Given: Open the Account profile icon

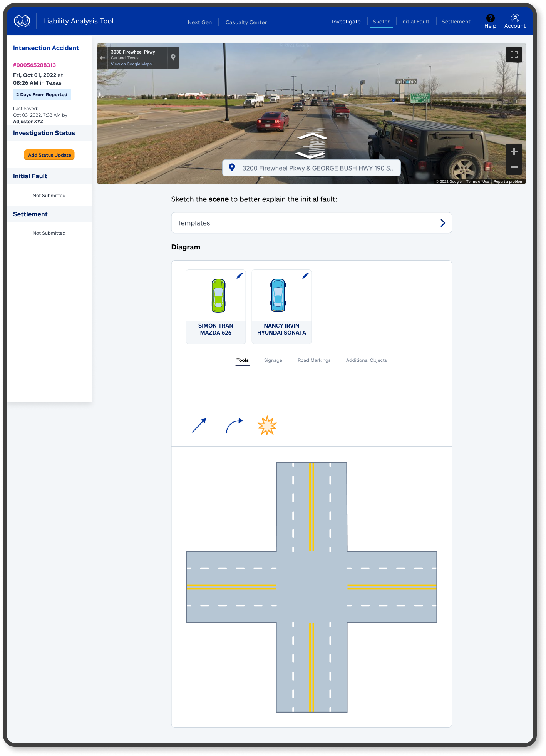Looking at the screenshot, I should coord(515,18).
